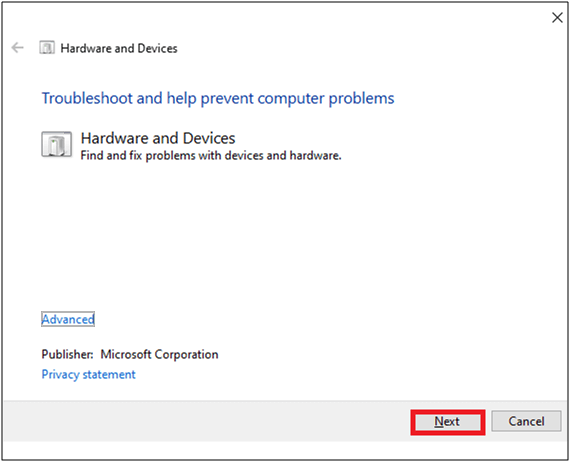The image size is (571, 462).
Task: Click the Find and fix problems description
Action: point(211,156)
